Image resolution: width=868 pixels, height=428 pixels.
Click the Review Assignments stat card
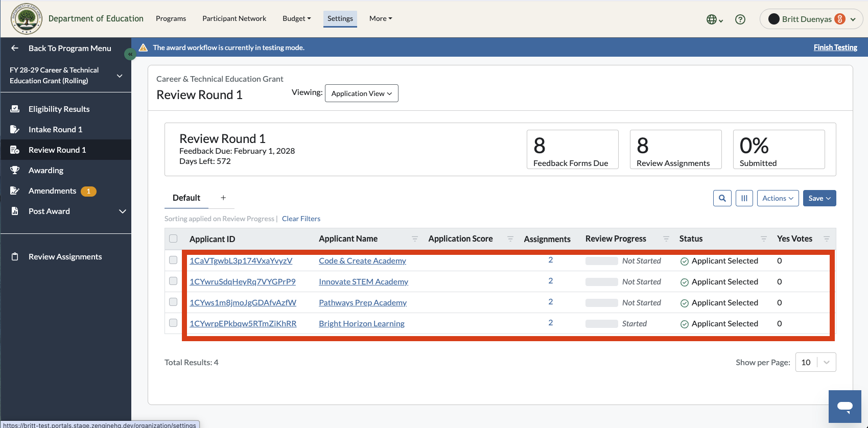(x=676, y=149)
